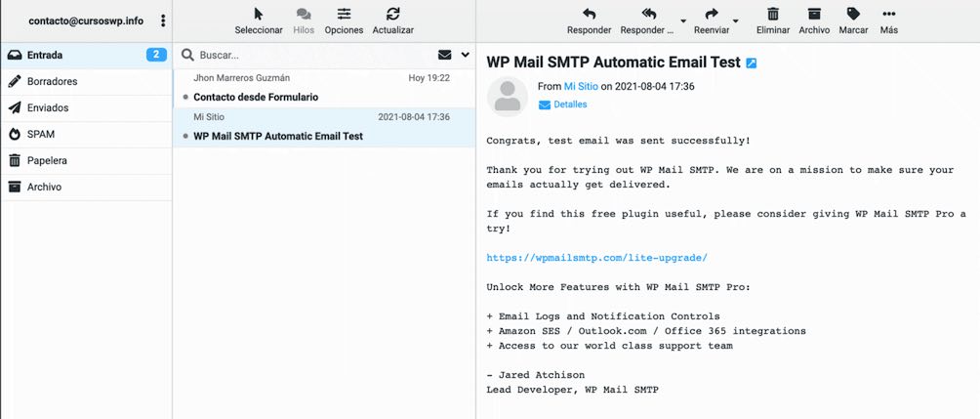Viewport: 980px width, 419px height.
Task: Refresh mail with Actualizar
Action: [393, 21]
